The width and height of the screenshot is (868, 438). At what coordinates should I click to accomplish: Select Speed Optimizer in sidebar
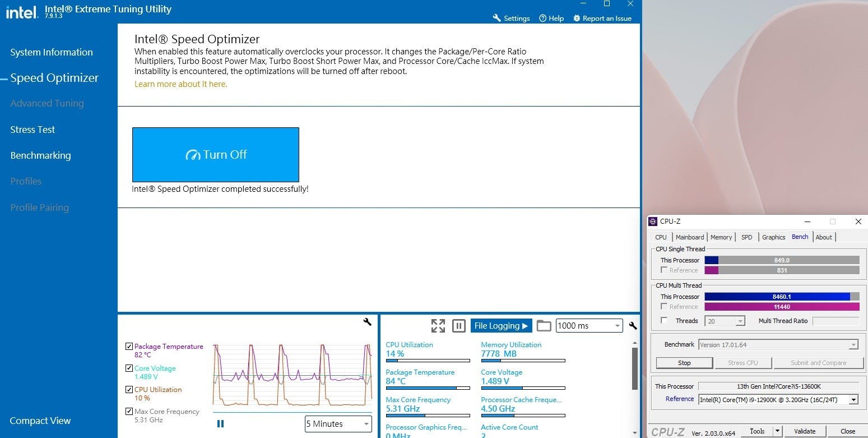point(54,78)
